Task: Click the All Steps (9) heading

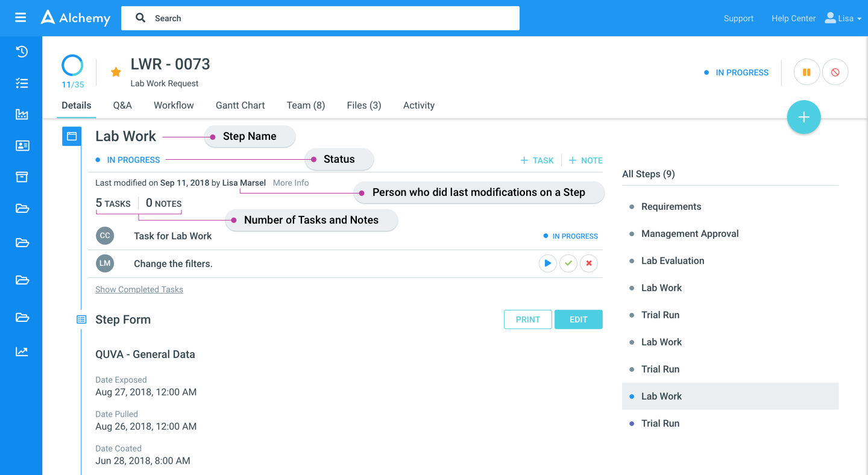Action: [649, 174]
